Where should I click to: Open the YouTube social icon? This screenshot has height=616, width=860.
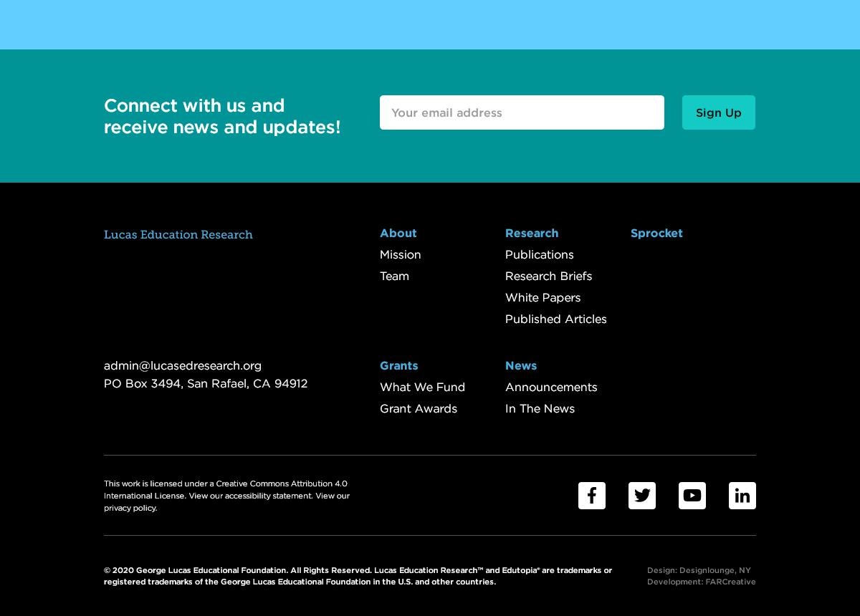point(692,496)
